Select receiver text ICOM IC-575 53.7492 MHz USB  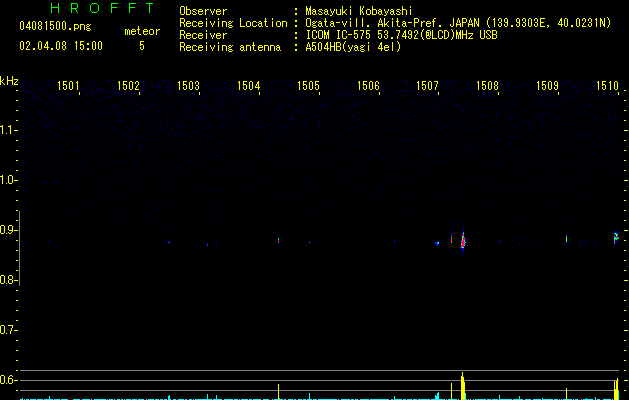tap(401, 35)
